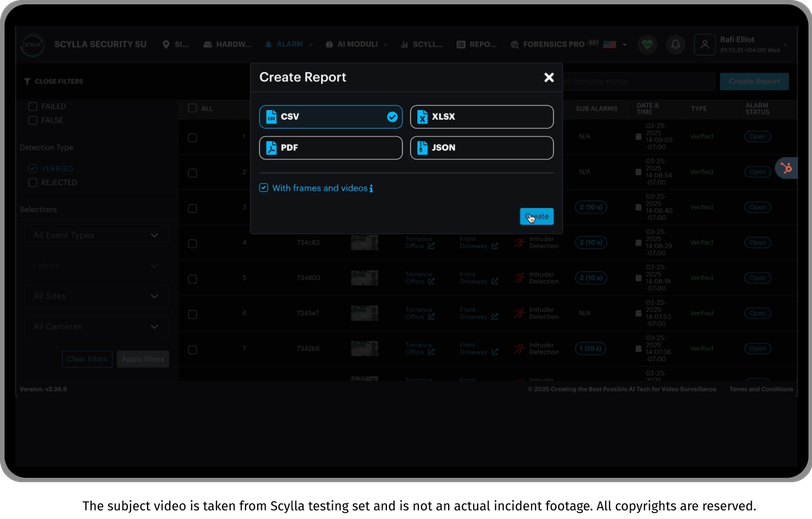Click the Open status in row 7

758,349
